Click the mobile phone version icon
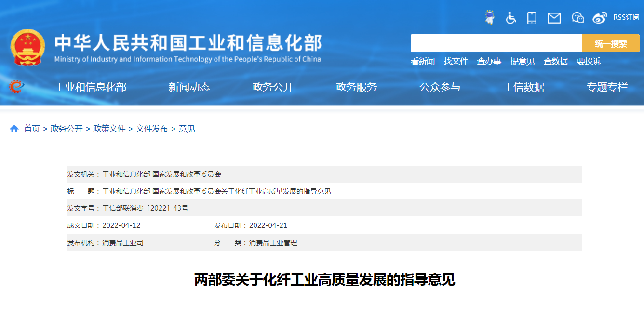Image resolution: width=644 pixels, height=316 pixels. click(x=532, y=18)
